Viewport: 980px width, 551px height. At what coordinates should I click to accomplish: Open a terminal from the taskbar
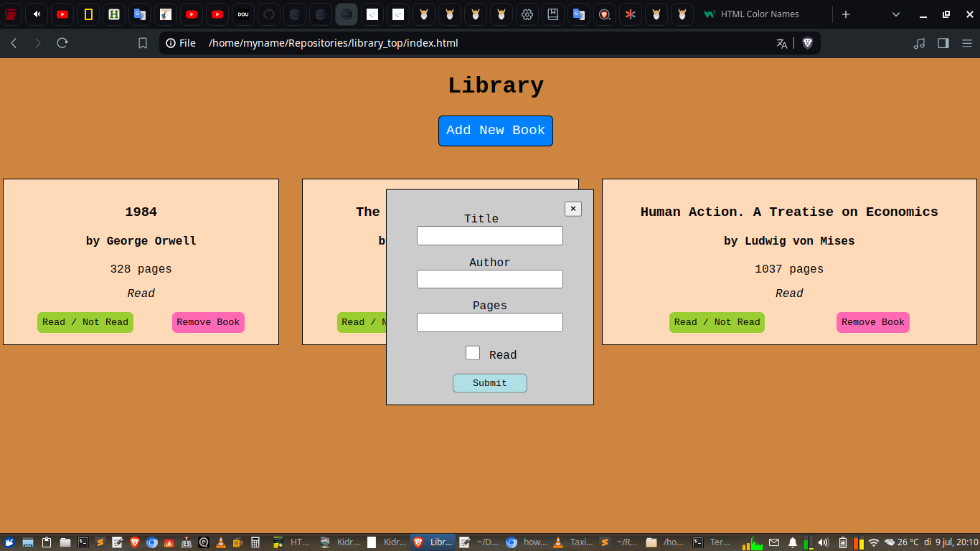pyautogui.click(x=83, y=542)
